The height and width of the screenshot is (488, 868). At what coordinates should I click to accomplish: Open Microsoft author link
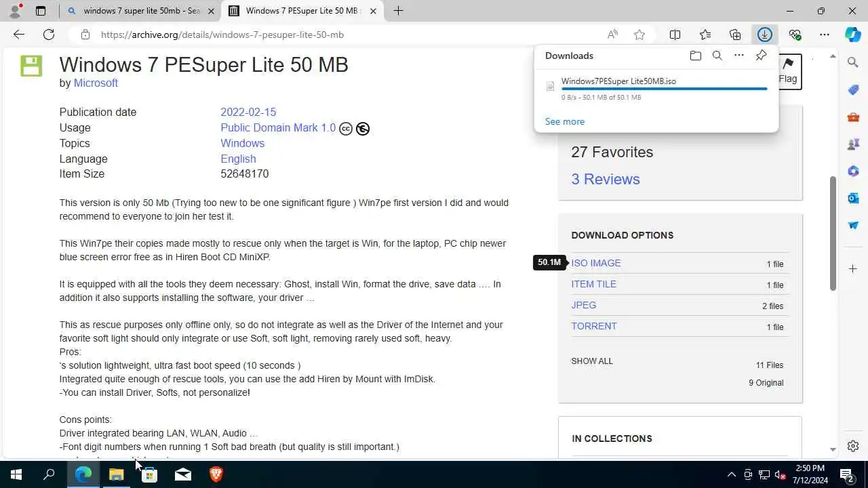(x=96, y=83)
